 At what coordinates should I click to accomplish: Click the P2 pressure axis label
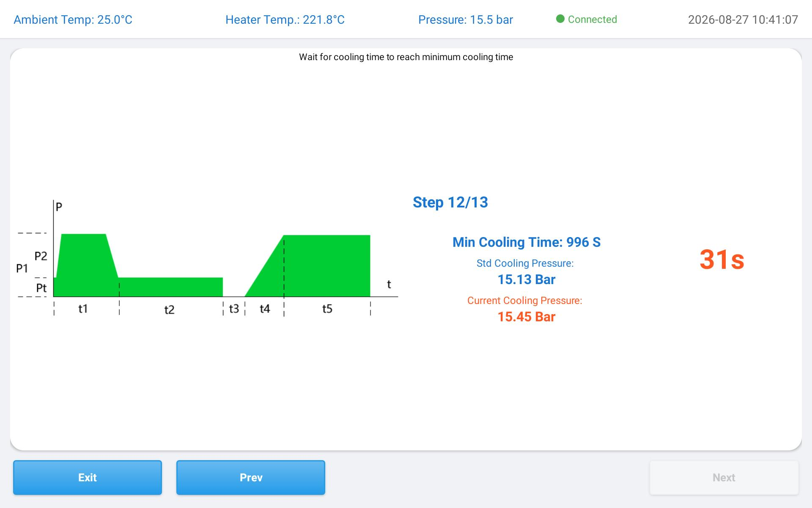pos(41,256)
